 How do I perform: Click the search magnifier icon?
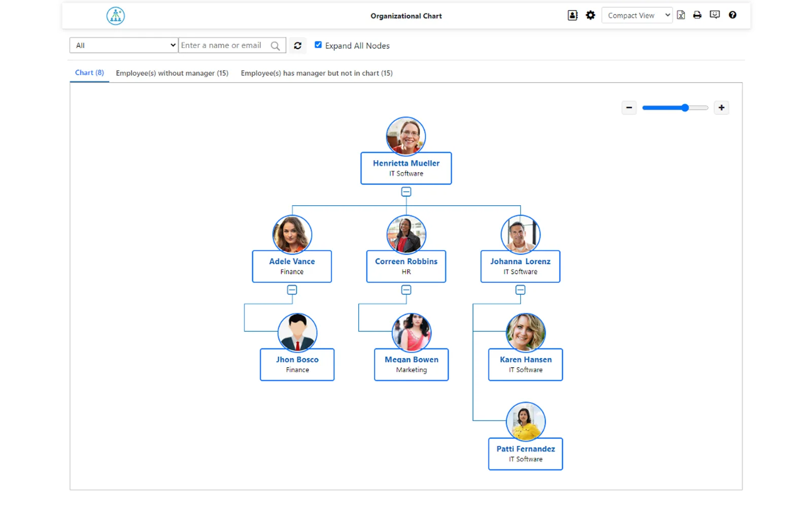[x=275, y=46]
